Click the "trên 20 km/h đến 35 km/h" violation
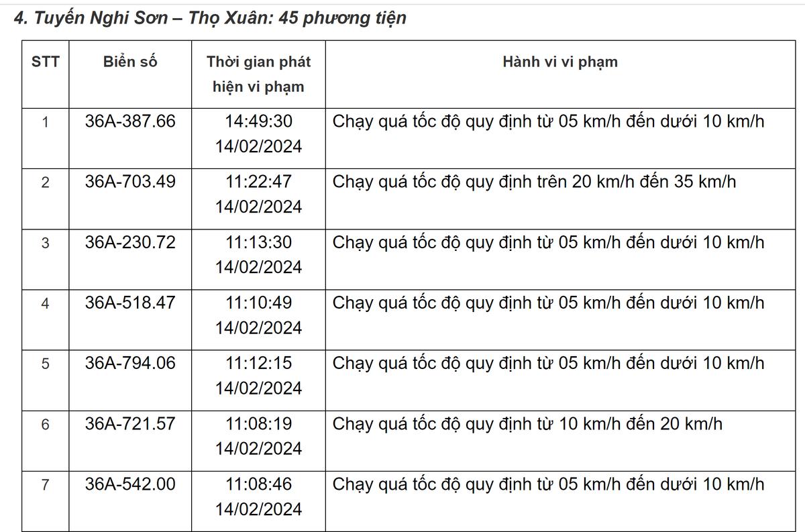Image resolution: width=805 pixels, height=532 pixels. (x=534, y=182)
